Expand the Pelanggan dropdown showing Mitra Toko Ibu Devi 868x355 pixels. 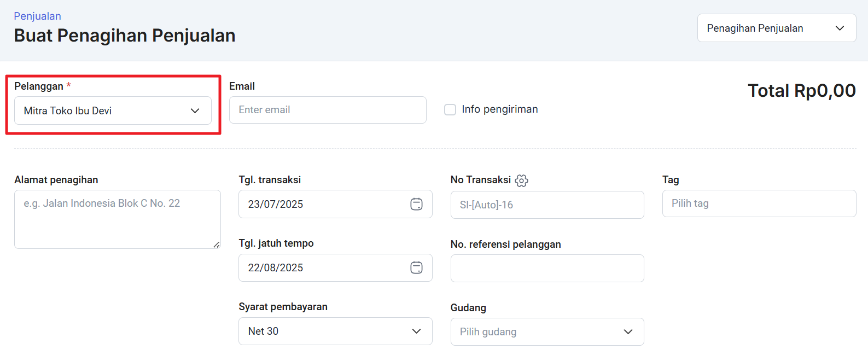tap(113, 110)
